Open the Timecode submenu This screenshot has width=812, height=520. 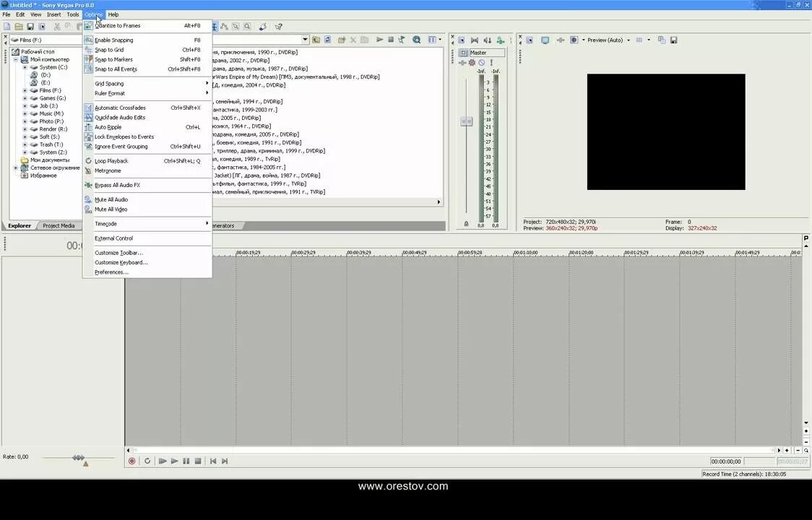(147, 224)
